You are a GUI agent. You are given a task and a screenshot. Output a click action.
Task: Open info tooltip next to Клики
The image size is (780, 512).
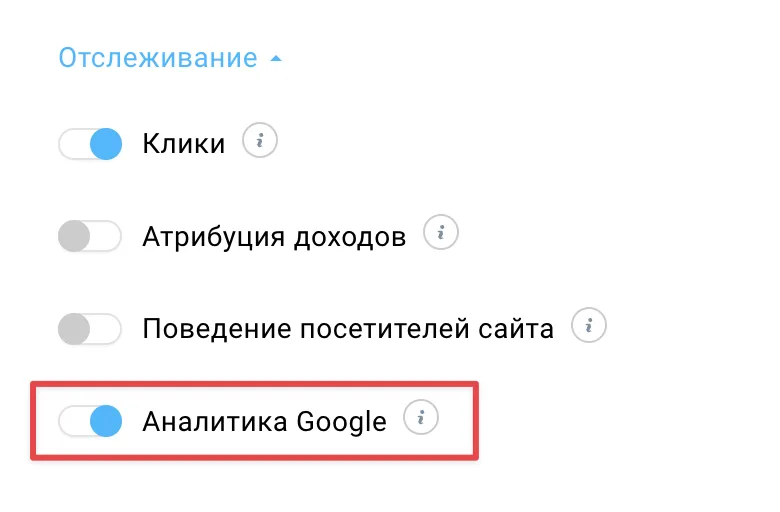tap(260, 140)
